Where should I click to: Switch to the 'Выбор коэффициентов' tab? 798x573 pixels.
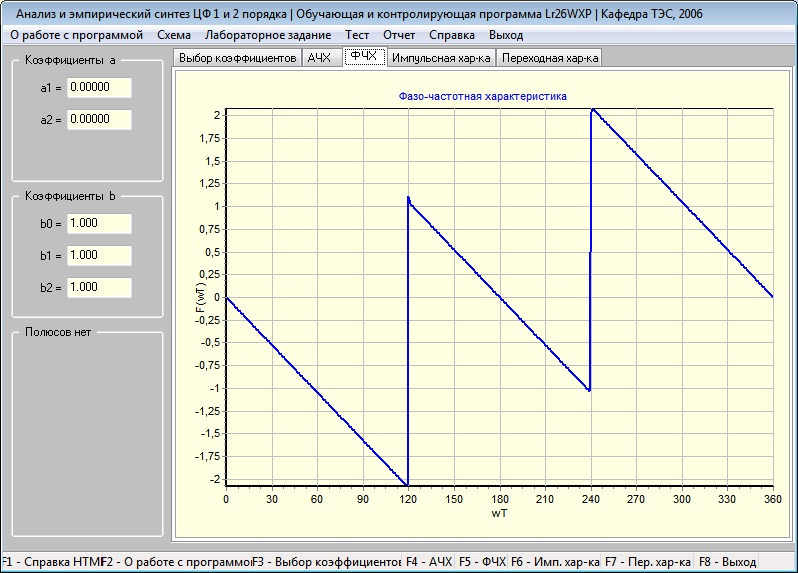pos(237,58)
